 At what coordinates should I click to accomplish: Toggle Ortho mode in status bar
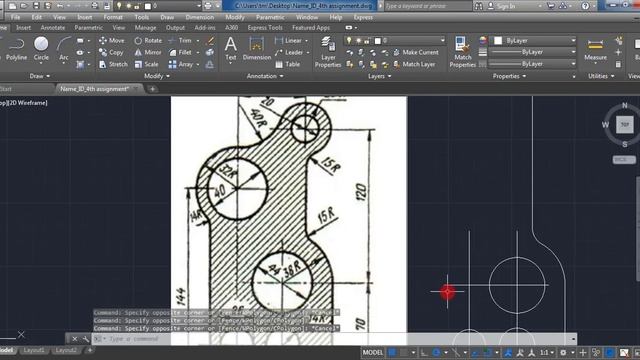424,353
